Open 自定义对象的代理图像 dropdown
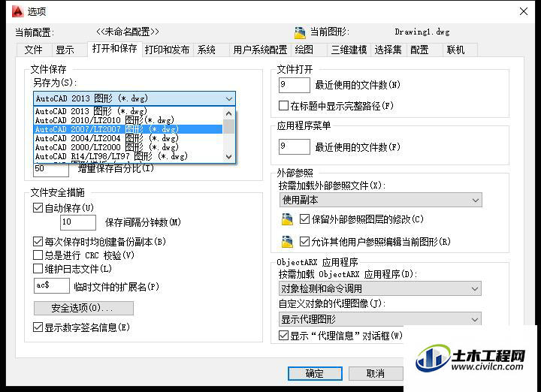 (x=379, y=319)
